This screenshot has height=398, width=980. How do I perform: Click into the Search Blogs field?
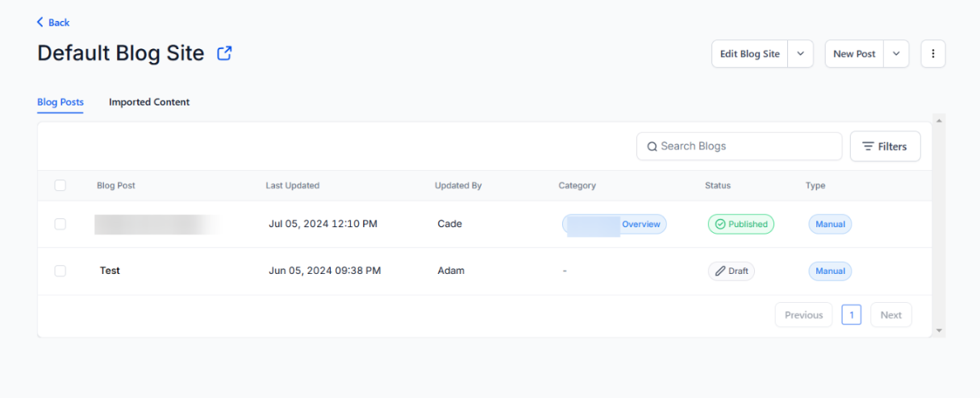(x=746, y=147)
